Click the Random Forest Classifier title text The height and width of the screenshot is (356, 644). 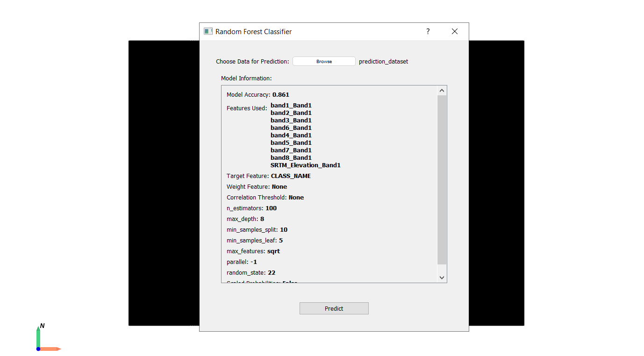pos(253,32)
